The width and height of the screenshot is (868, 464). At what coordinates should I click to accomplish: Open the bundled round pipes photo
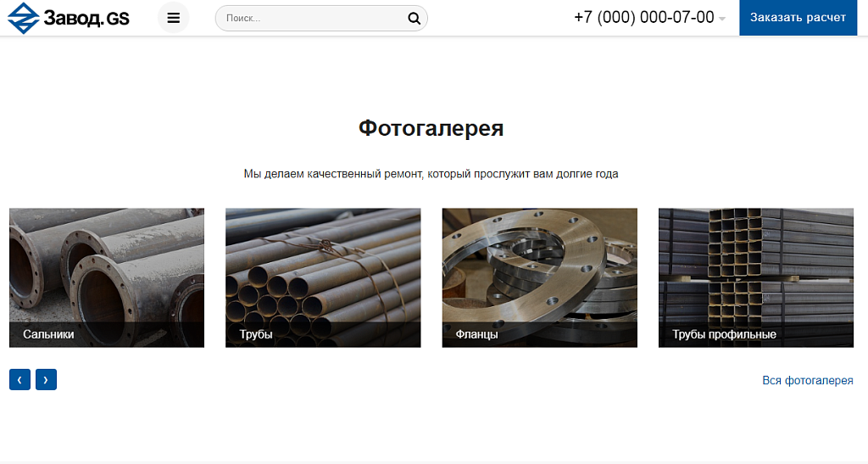pyautogui.click(x=323, y=265)
